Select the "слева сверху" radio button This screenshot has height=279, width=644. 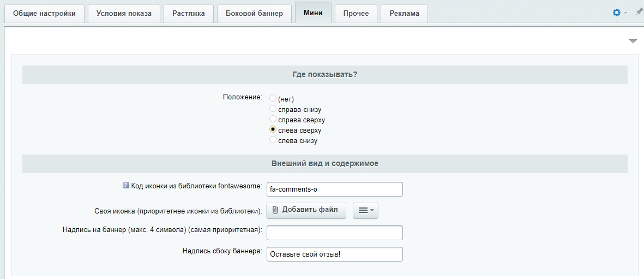[273, 129]
